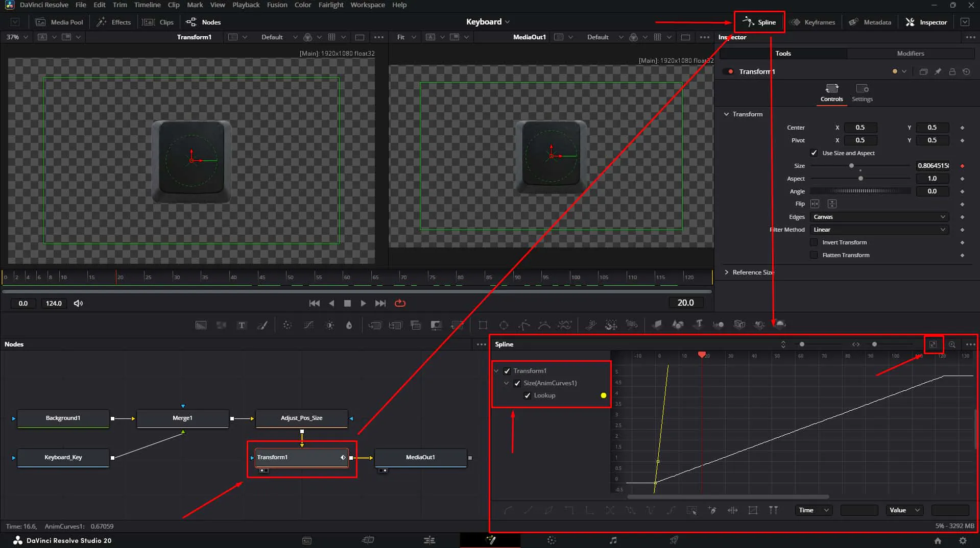Select the Adjust_Pos_Size node
The width and height of the screenshot is (980, 548).
point(301,418)
